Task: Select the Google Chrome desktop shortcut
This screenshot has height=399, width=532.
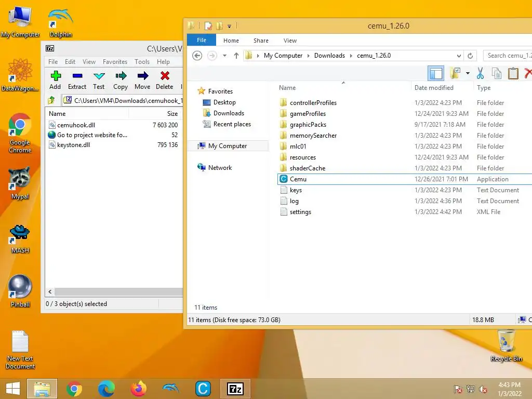Action: 20,133
